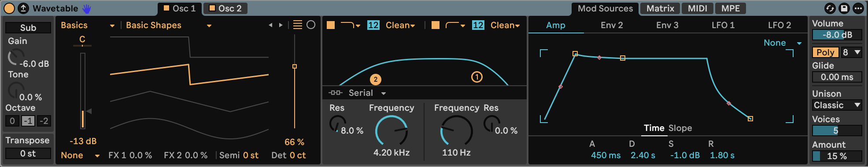Viewport: 868px width, 167px height.
Task: Adjust filter 1 Res knob
Action: (338, 124)
